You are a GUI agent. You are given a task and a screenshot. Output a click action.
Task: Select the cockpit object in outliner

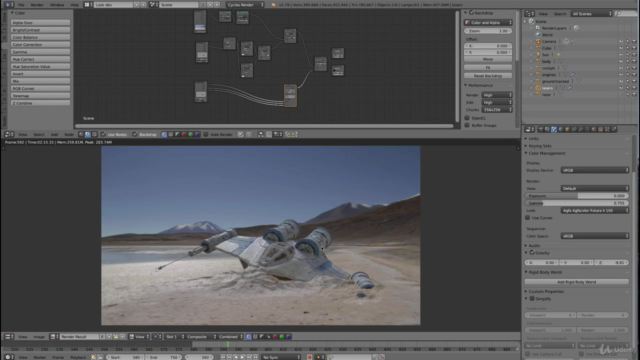click(x=548, y=68)
